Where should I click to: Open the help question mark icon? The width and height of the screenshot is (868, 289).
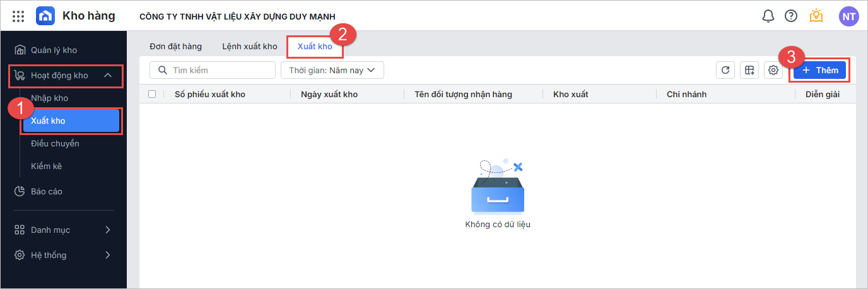pyautogui.click(x=791, y=16)
